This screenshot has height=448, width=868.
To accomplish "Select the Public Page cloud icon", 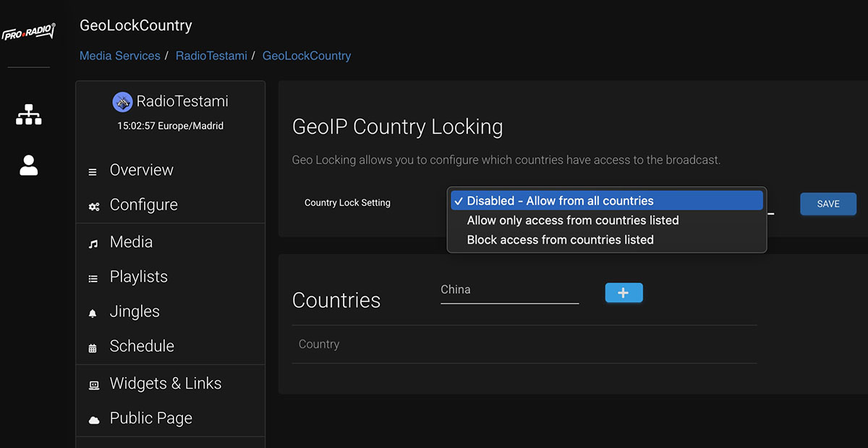I will (93, 418).
